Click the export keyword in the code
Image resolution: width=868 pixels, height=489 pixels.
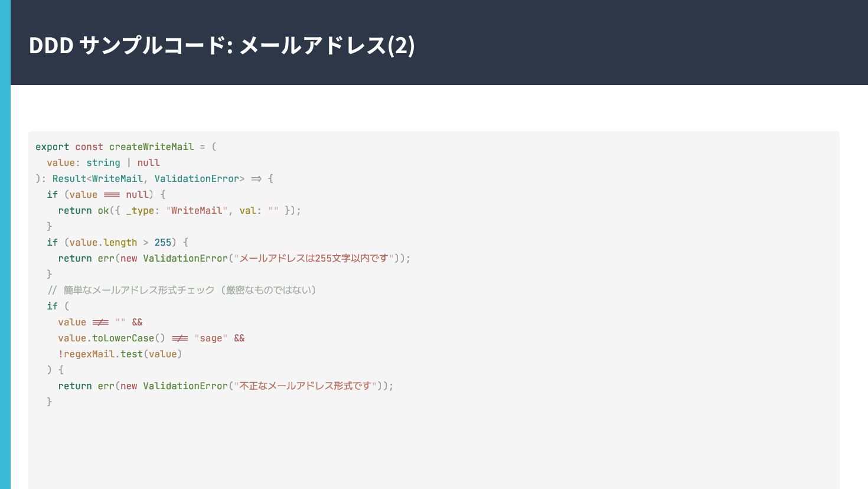52,146
